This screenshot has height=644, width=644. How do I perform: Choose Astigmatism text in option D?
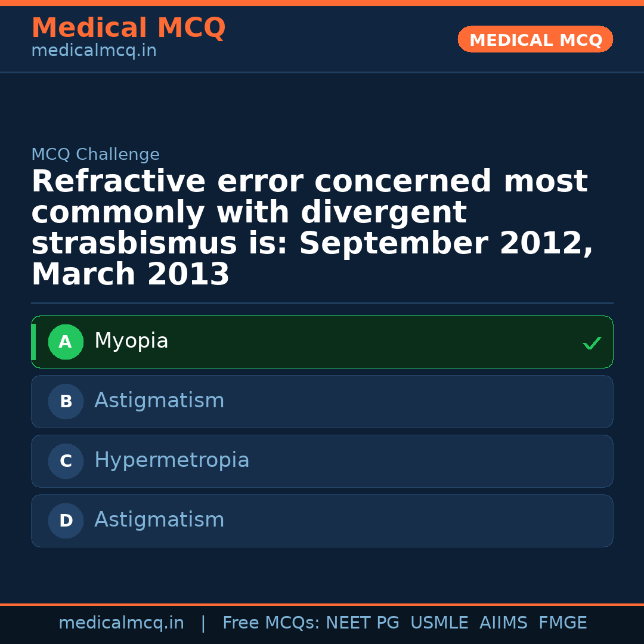point(159,520)
